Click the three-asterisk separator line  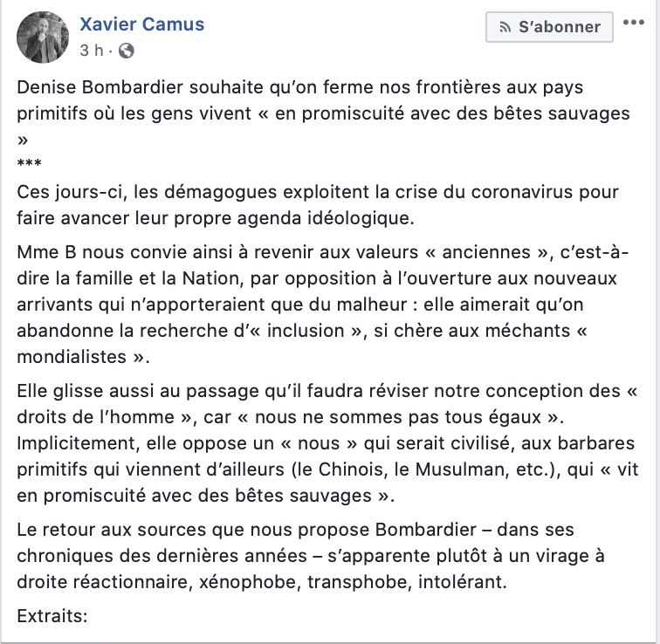pos(29,163)
